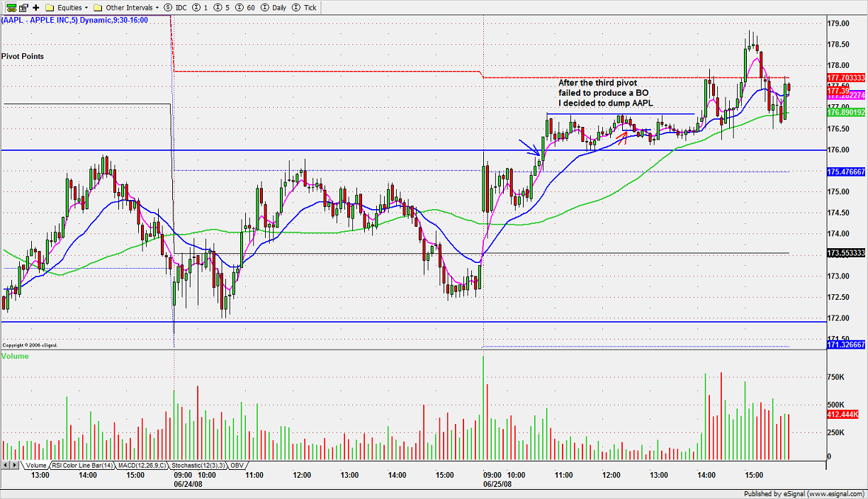Click the red 412.444K volume label
The height and width of the screenshot is (499, 868).
(x=843, y=413)
